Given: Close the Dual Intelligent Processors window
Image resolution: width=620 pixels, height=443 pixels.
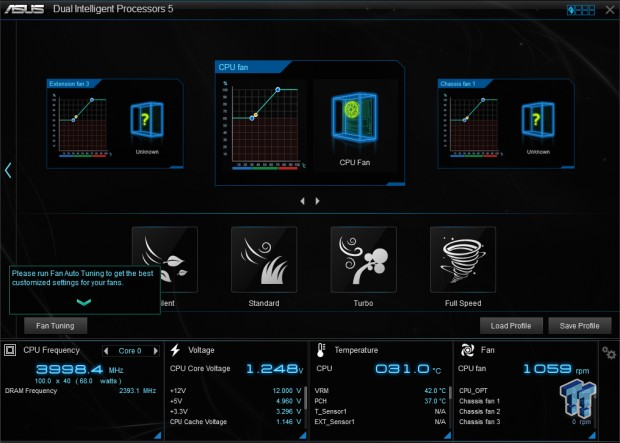Looking at the screenshot, I should 610,9.
